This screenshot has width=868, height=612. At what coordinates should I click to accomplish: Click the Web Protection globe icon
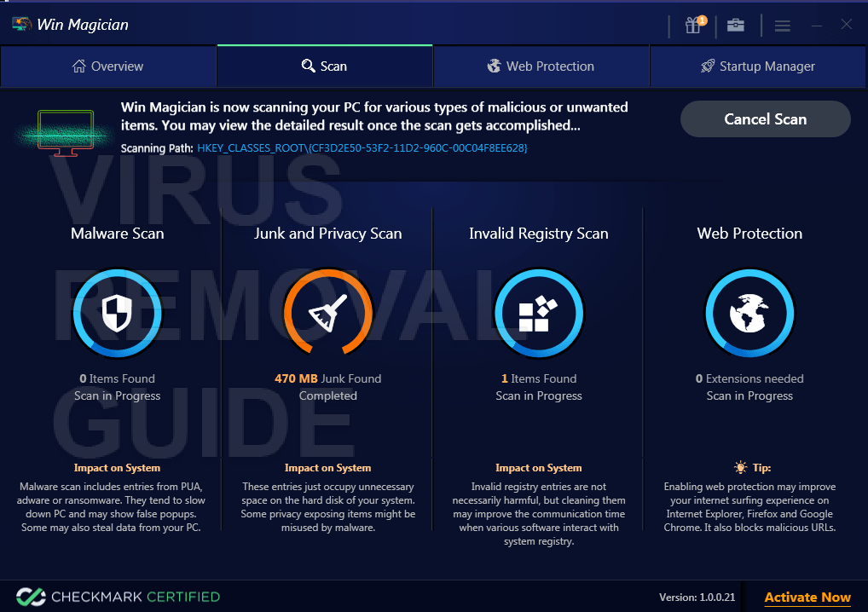[749, 313]
